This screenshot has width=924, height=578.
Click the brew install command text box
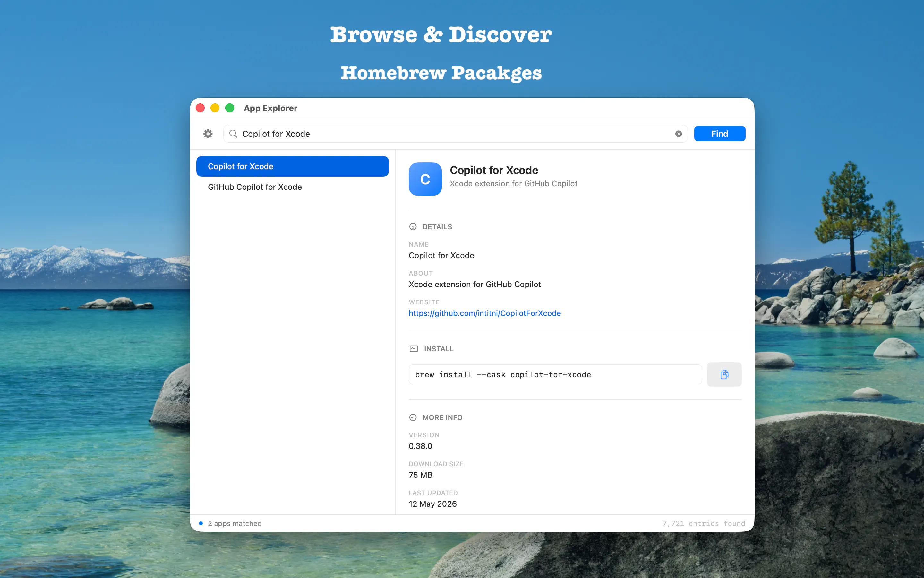point(555,374)
